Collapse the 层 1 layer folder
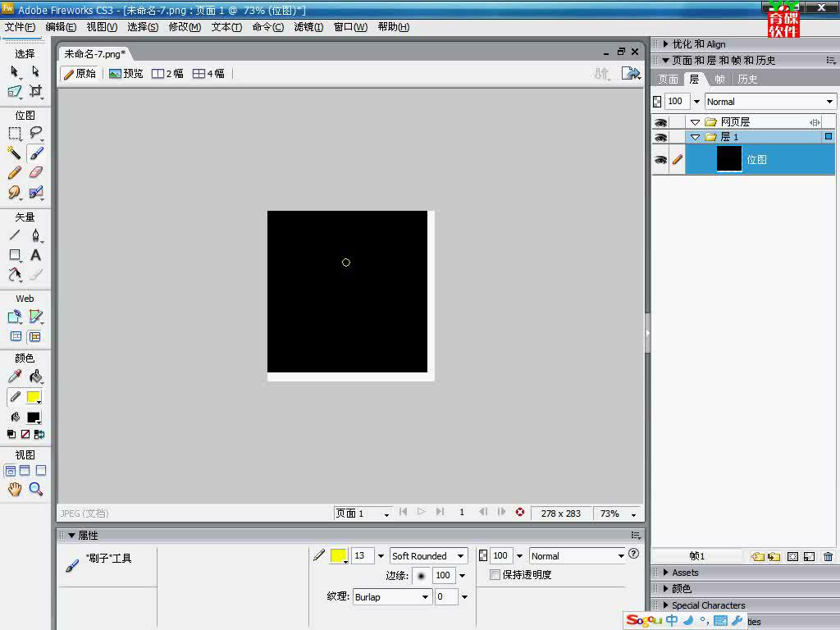The image size is (840, 630). pyautogui.click(x=695, y=137)
